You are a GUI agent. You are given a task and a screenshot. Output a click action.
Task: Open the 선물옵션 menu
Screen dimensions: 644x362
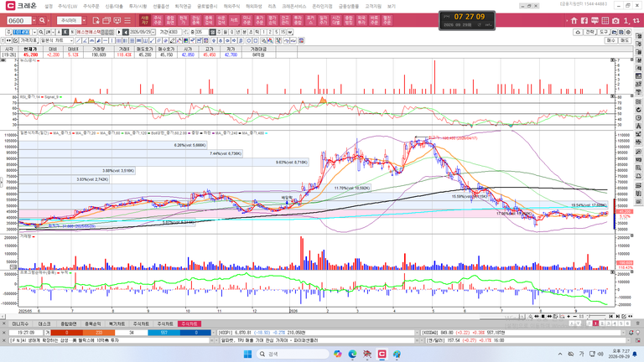click(x=161, y=6)
